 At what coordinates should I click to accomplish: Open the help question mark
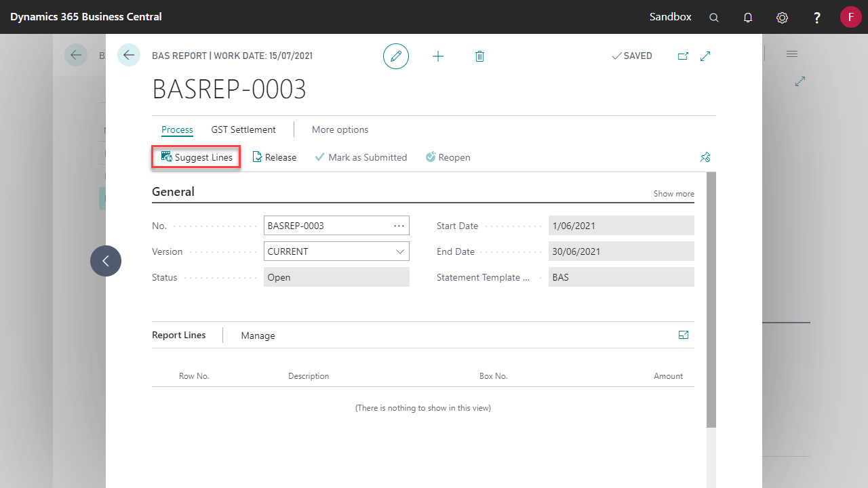(817, 18)
